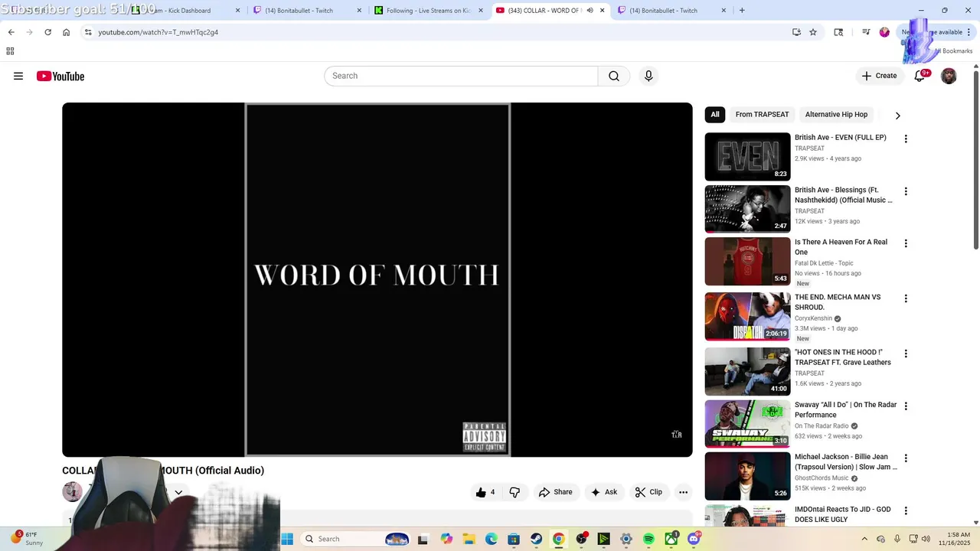Open more actions menu beside Clip
Image resolution: width=980 pixels, height=551 pixels.
[x=683, y=492]
